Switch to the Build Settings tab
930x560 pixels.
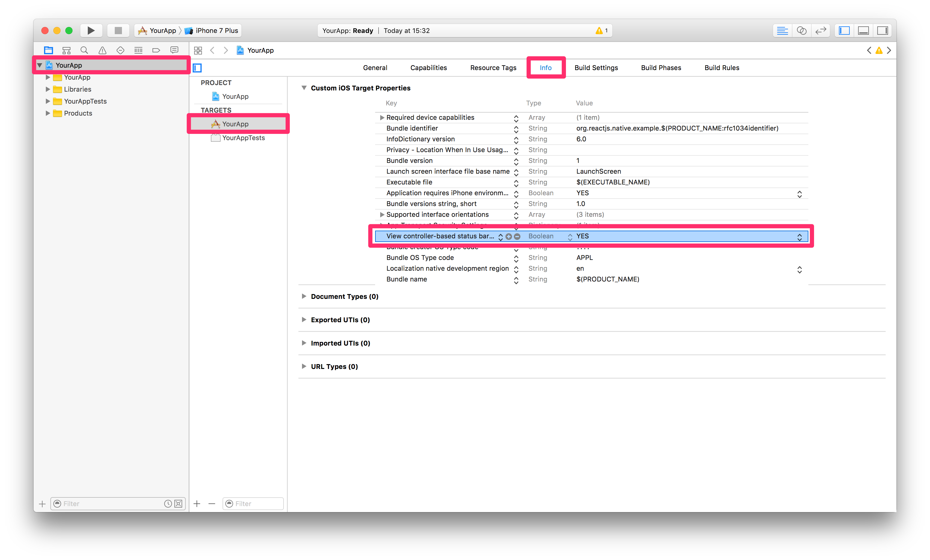pyautogui.click(x=596, y=68)
